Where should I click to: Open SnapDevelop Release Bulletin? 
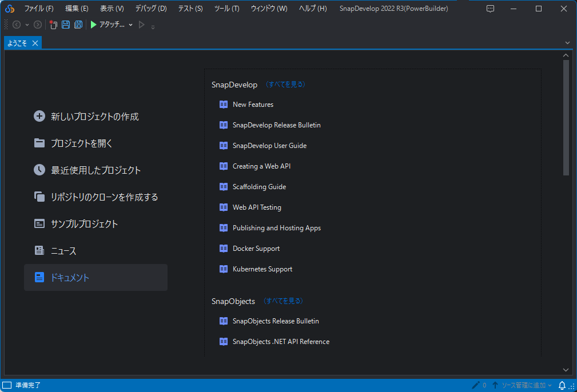pyautogui.click(x=277, y=125)
